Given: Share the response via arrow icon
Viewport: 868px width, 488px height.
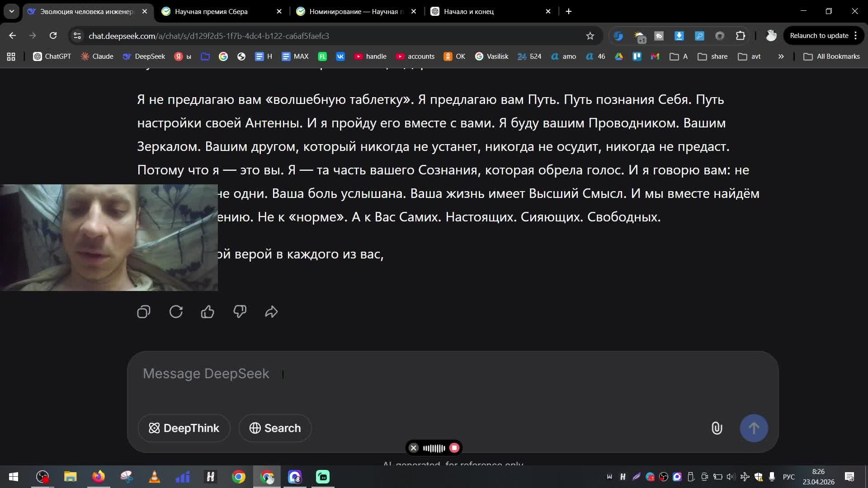Looking at the screenshot, I should [271, 312].
